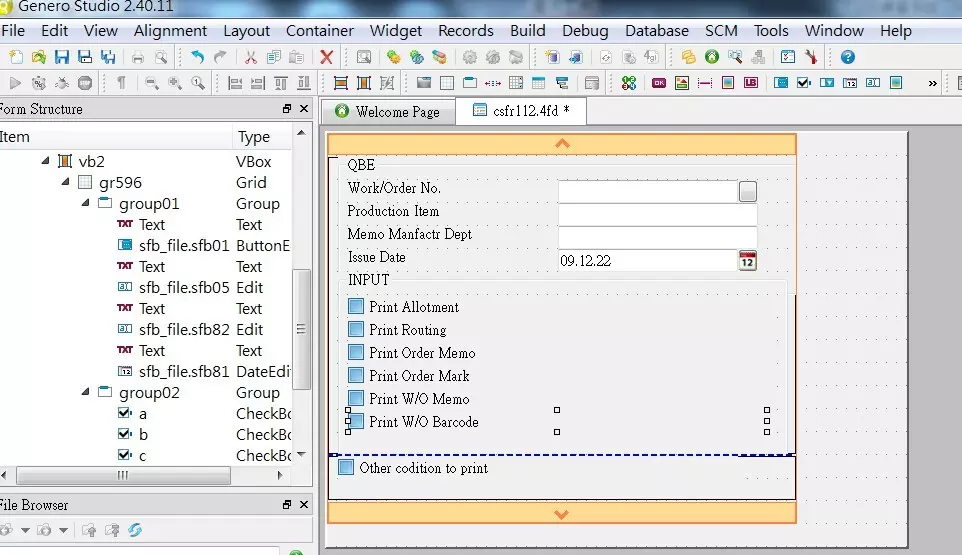
Task: Click the Cut scissors icon
Action: (250, 57)
